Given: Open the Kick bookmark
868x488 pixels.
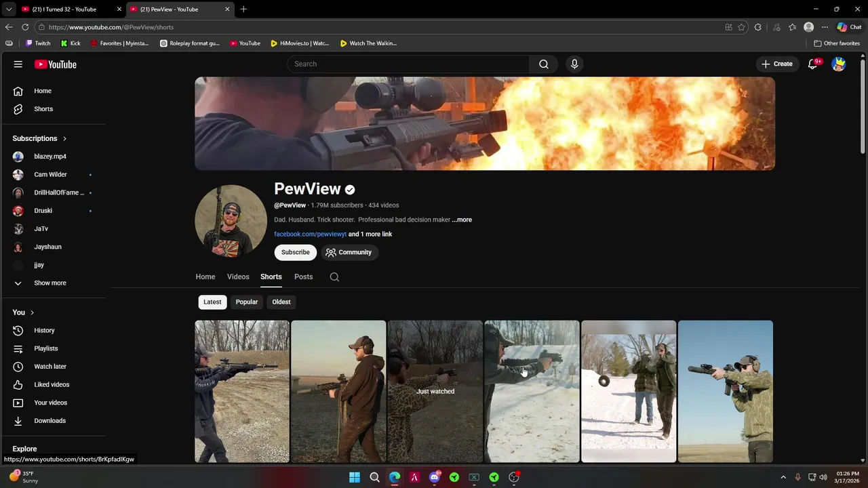Looking at the screenshot, I should click(71, 43).
